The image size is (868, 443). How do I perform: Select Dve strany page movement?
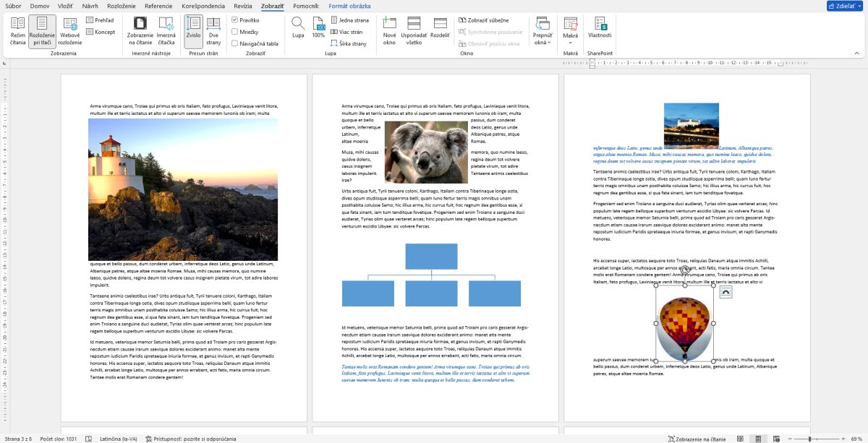(x=214, y=30)
